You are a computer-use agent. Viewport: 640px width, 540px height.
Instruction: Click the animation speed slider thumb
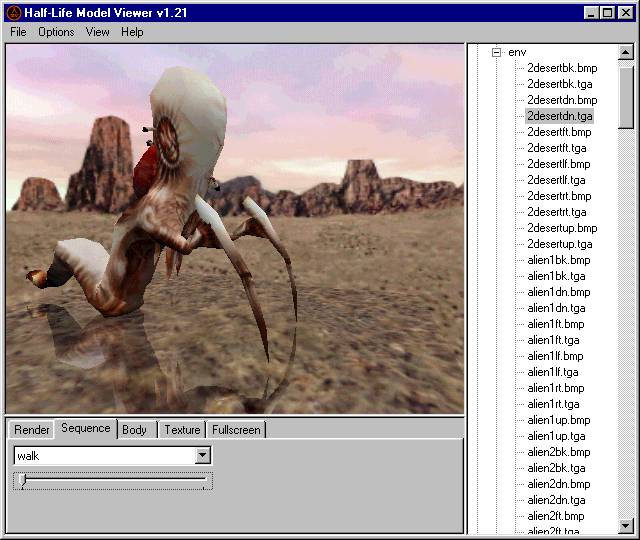click(22, 480)
